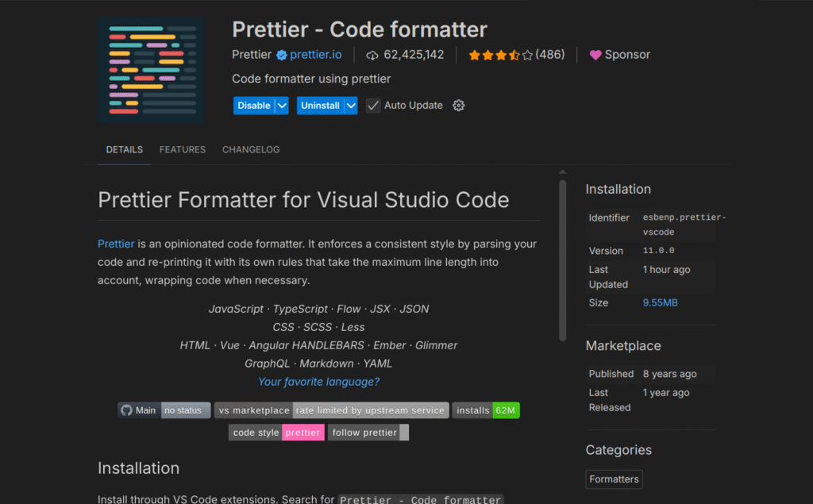Expand the Disable button dropdown arrow

[x=282, y=106]
